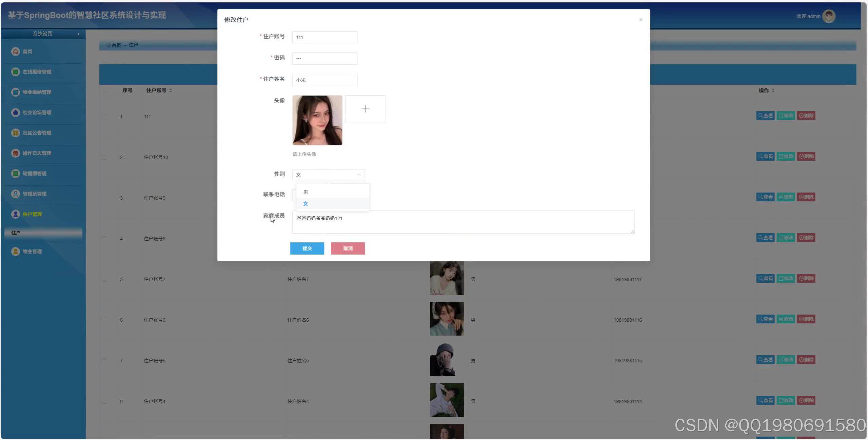Click the community announcement management icon
This screenshot has width=868, height=440.
click(x=15, y=133)
